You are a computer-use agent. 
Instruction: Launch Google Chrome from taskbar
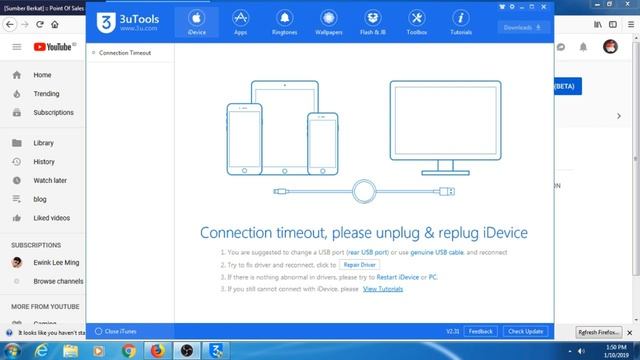coord(128,351)
